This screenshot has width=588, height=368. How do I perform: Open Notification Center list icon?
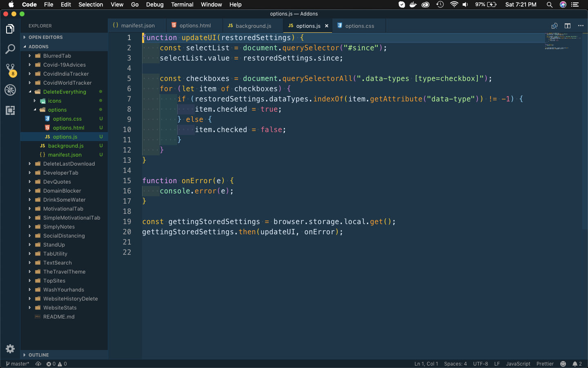point(575,4)
